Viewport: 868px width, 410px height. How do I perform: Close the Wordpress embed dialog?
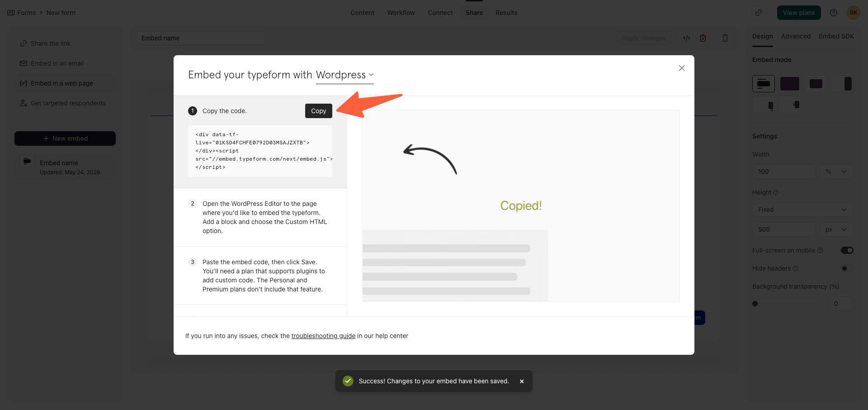point(682,68)
